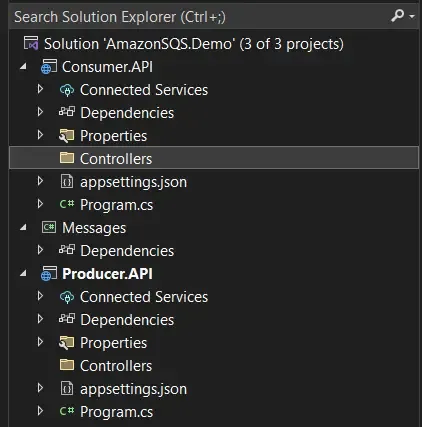Viewport: 422px width, 427px height.
Task: Open the search options dropdown arrow
Action: pyautogui.click(x=412, y=16)
